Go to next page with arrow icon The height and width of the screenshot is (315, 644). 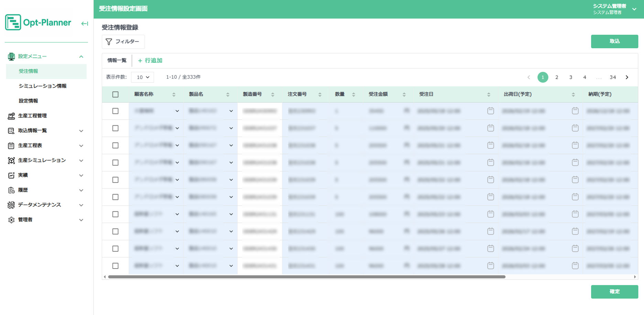click(627, 77)
